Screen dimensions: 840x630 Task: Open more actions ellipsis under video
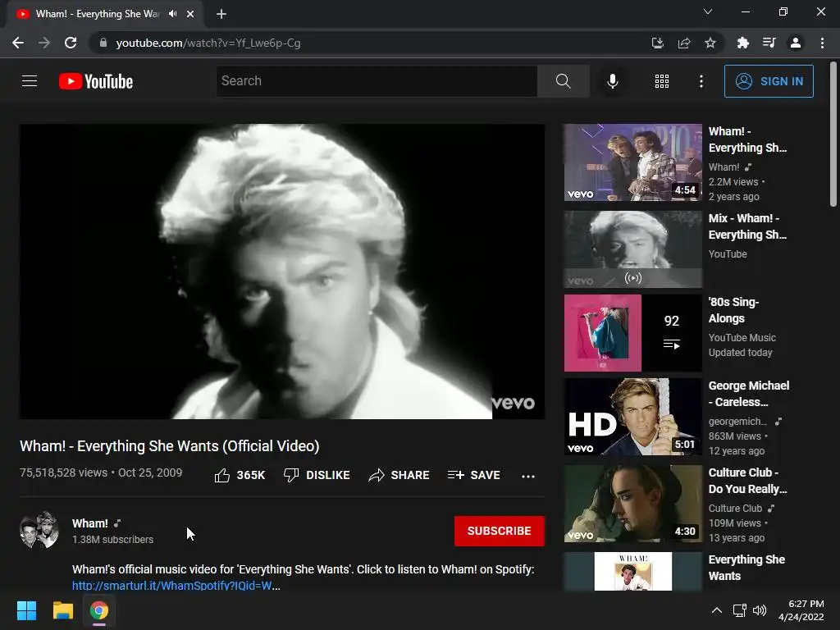click(528, 476)
